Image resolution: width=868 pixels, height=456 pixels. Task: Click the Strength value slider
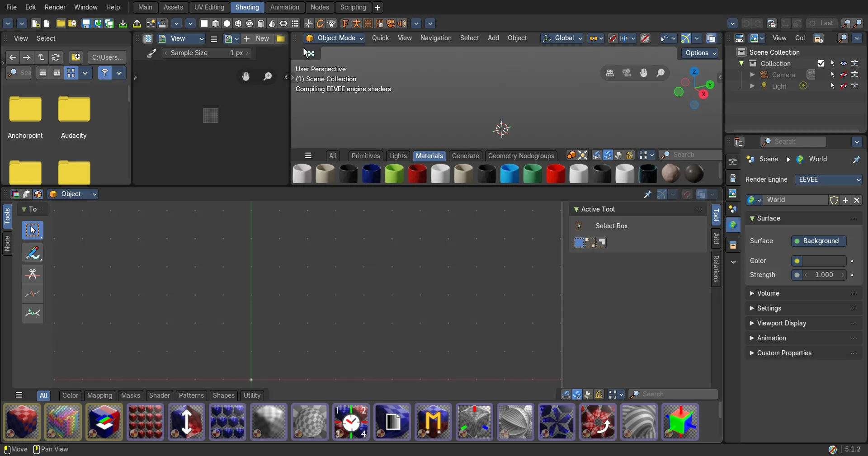[824, 275]
